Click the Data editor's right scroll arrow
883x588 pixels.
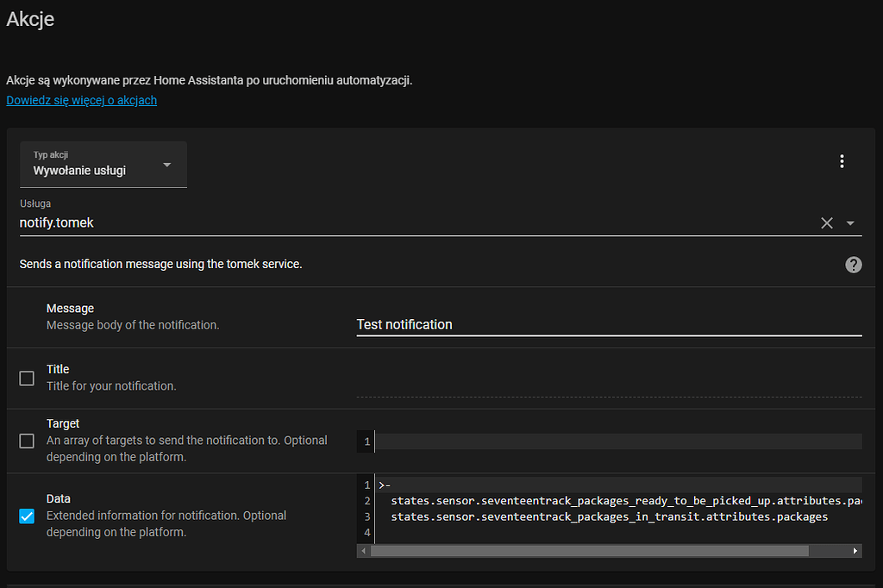[855, 551]
